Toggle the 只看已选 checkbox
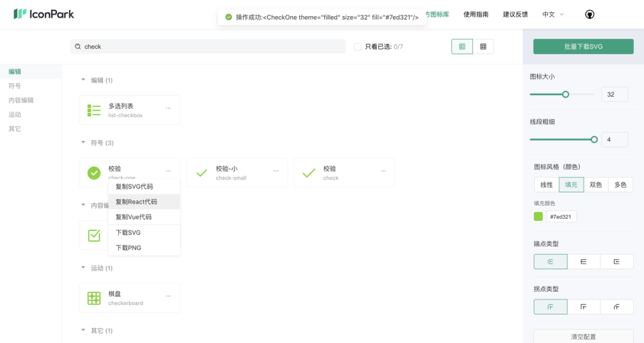 (358, 47)
